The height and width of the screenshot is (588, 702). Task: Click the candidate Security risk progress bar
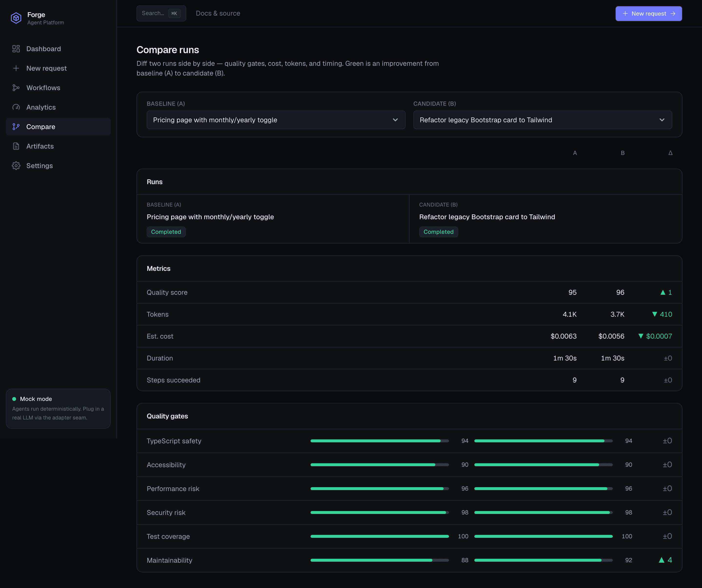543,512
